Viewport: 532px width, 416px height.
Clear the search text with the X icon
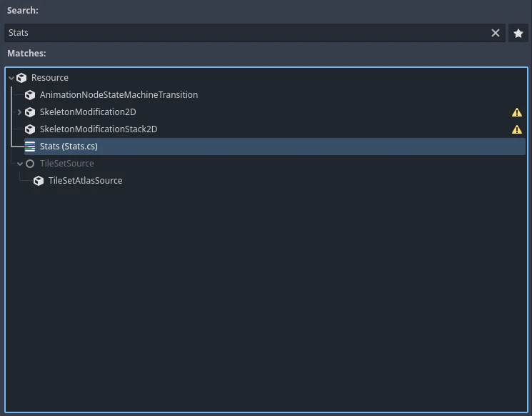pos(496,33)
